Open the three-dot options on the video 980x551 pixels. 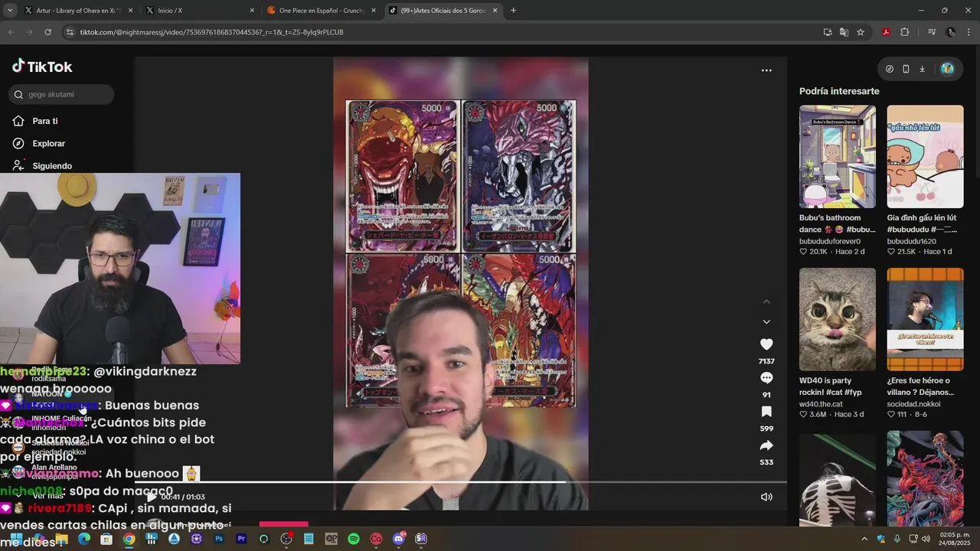click(x=766, y=70)
